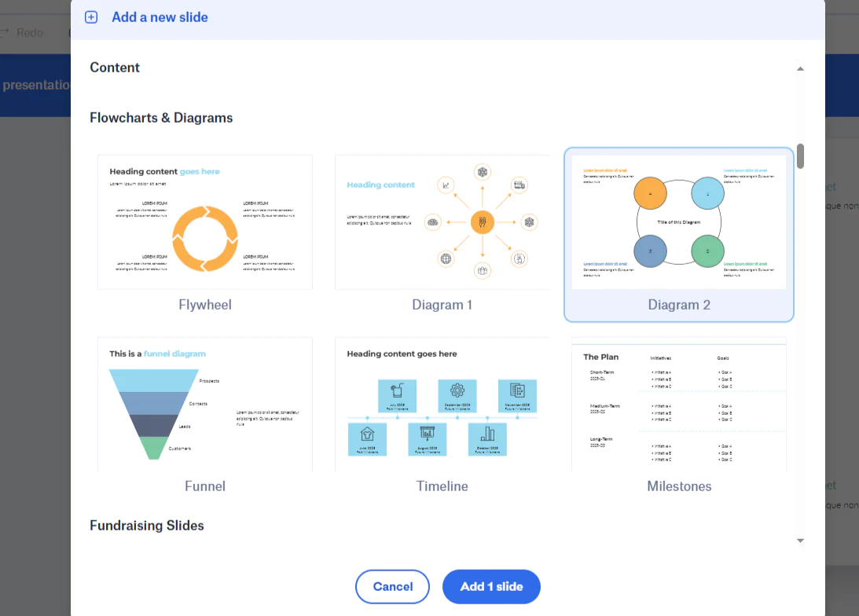859x616 pixels.
Task: Click the Redo button behind the dialog
Action: (23, 33)
